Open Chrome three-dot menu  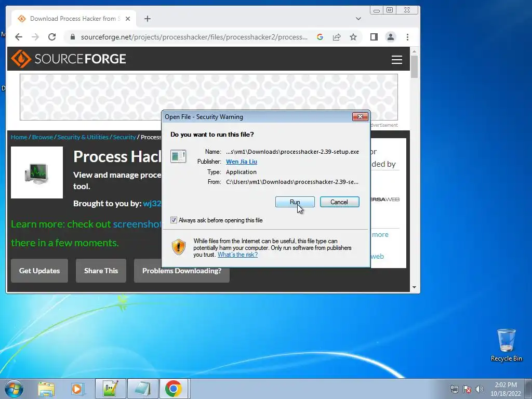407,37
